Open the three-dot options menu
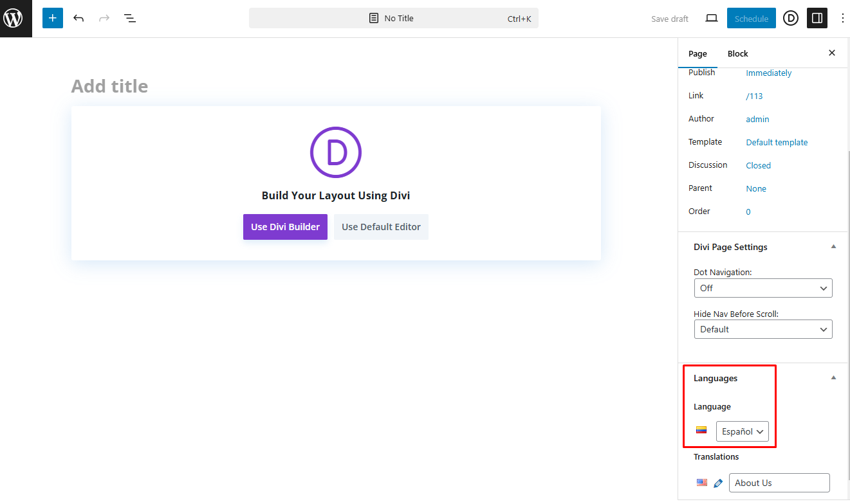 pos(842,19)
